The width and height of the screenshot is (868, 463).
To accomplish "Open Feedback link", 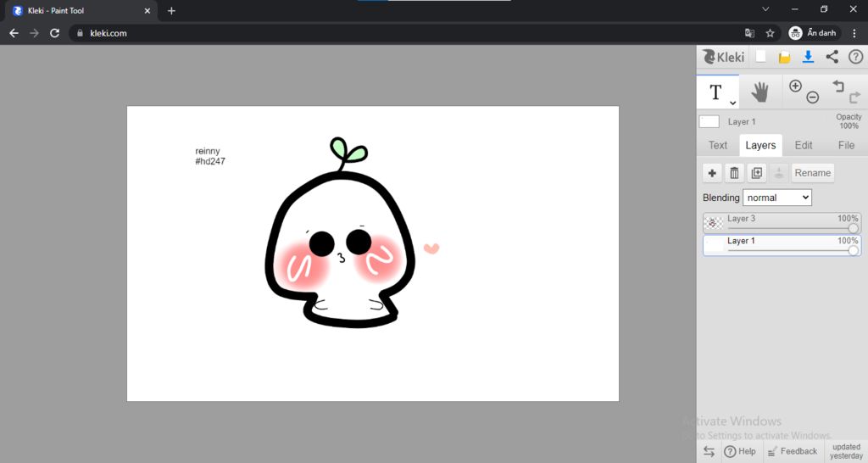I will (793, 451).
